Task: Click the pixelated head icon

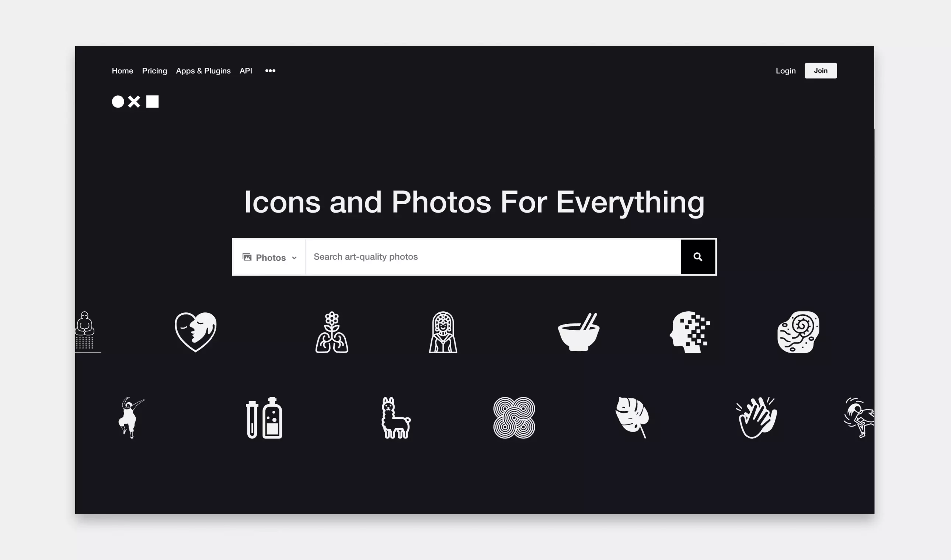Action: tap(690, 332)
